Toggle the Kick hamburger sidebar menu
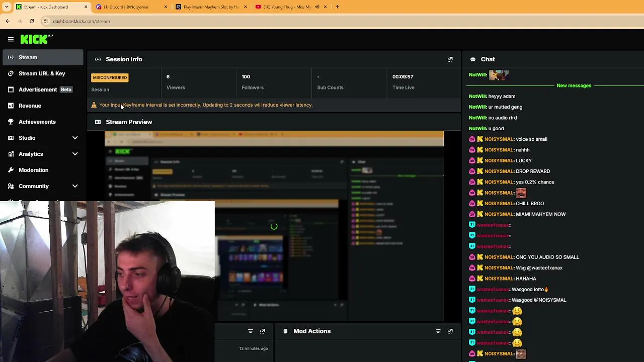 click(11, 39)
